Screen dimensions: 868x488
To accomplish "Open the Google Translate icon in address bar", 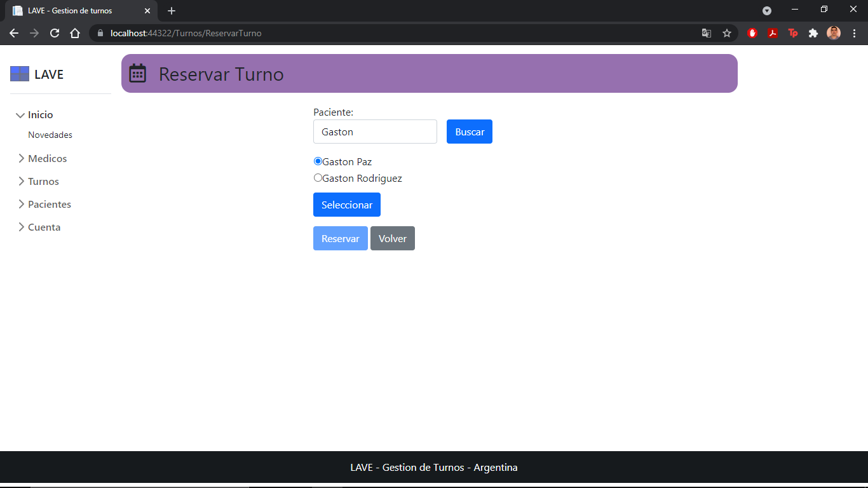I will point(707,33).
